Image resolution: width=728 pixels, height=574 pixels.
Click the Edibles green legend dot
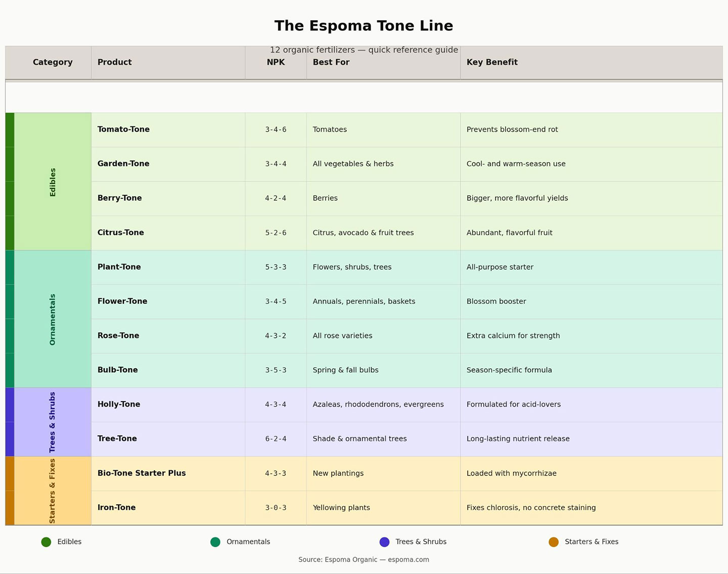(x=46, y=542)
